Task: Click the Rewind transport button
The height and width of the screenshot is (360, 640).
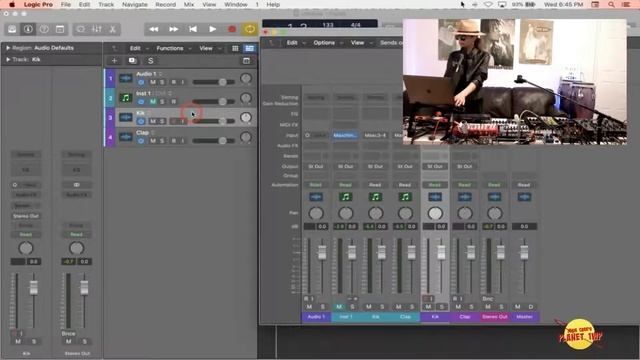Action: pyautogui.click(x=154, y=29)
